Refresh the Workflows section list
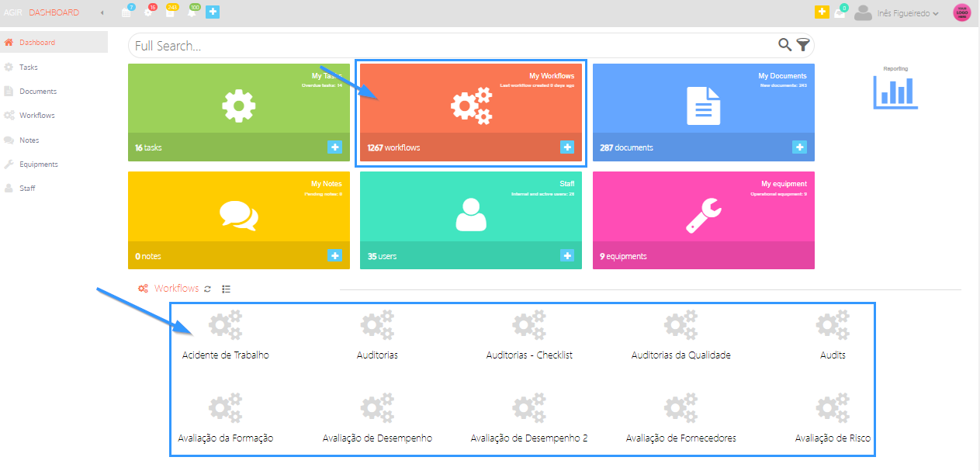Image resolution: width=980 pixels, height=471 pixels. (x=207, y=289)
